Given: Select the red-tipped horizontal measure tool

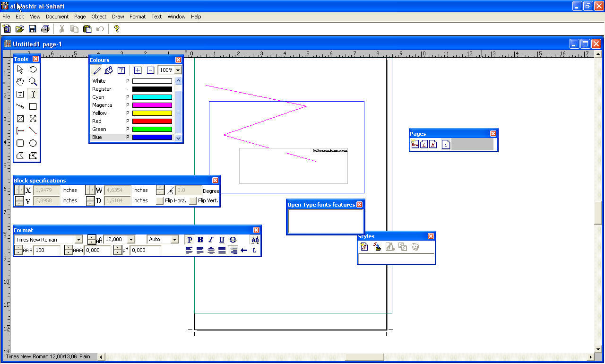Looking at the screenshot, I should pos(20,131).
